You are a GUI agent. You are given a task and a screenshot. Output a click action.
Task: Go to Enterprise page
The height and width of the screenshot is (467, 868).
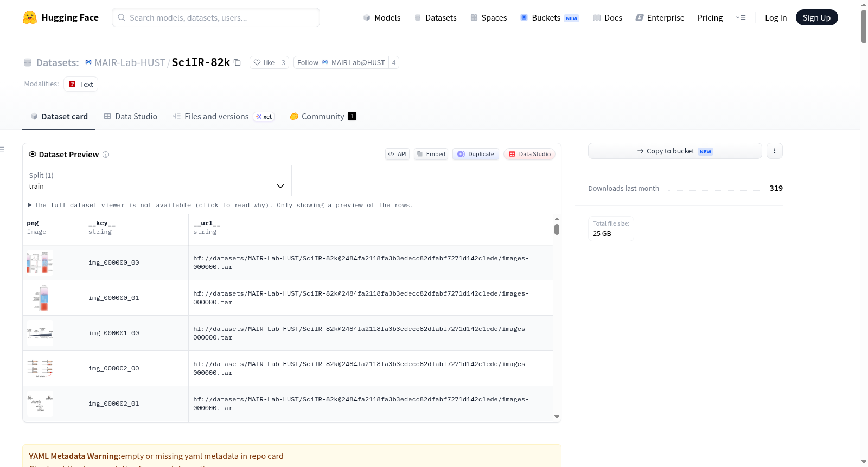click(660, 17)
